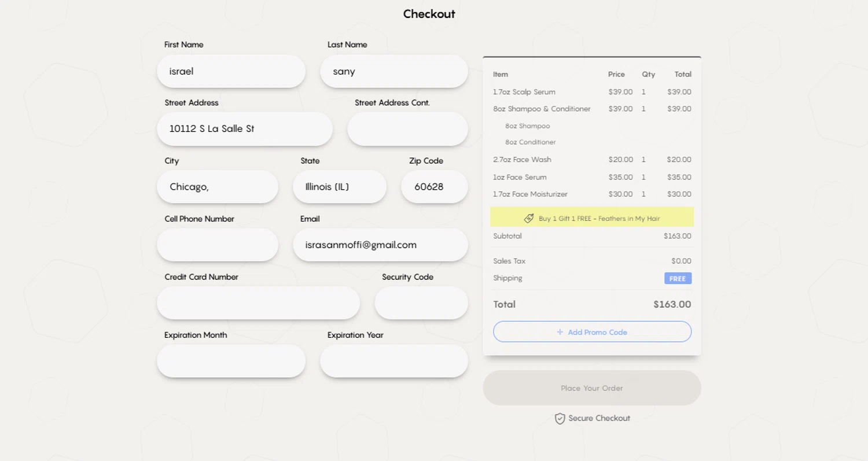Click the Credit Card Number label
The image size is (868, 461).
(x=201, y=277)
